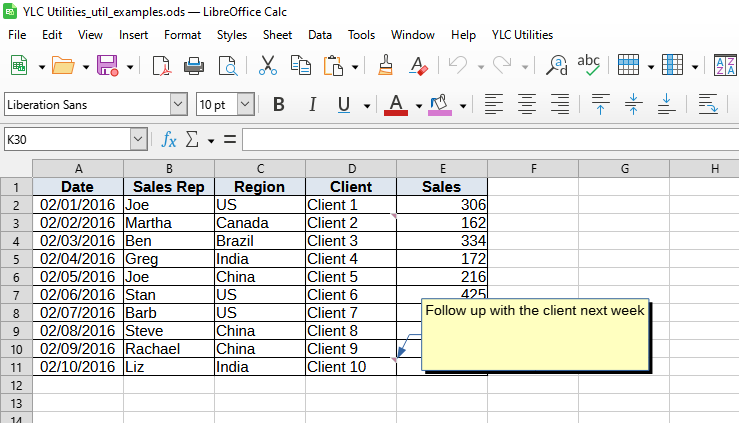Click the Cut scissors icon
This screenshot has width=739, height=423.
pos(267,66)
